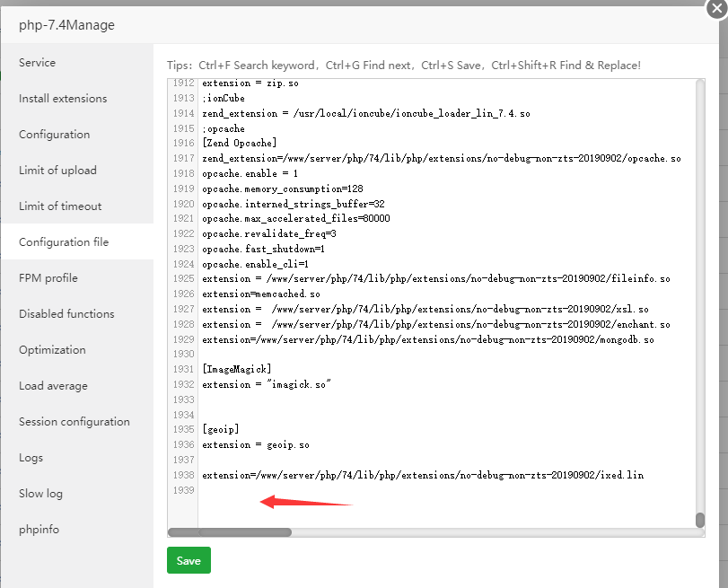Open FPM profile settings

[x=48, y=278]
